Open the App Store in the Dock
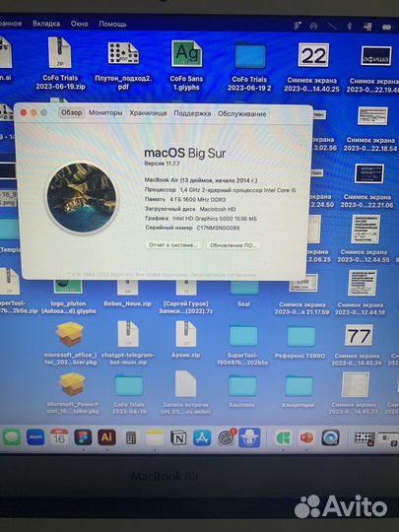This screenshot has width=399, height=532. tap(202, 437)
